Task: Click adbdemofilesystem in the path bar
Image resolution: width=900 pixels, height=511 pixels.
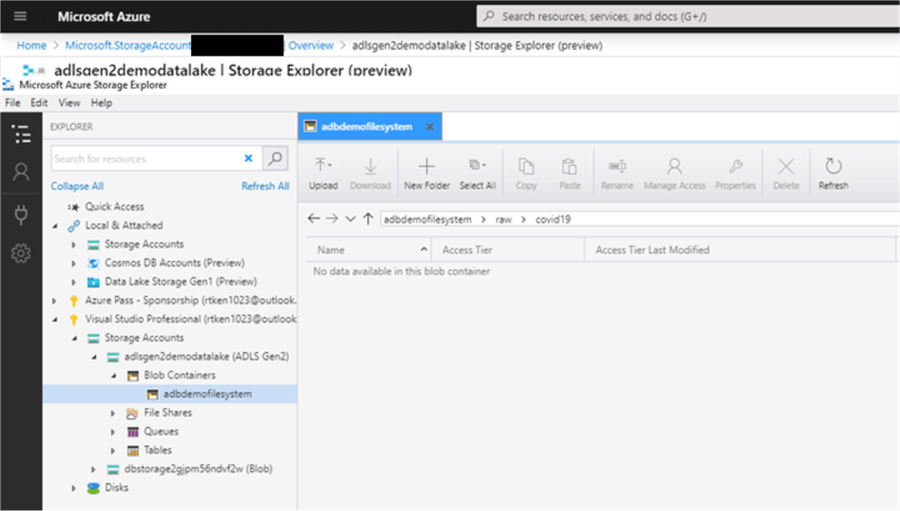Action: pos(427,219)
